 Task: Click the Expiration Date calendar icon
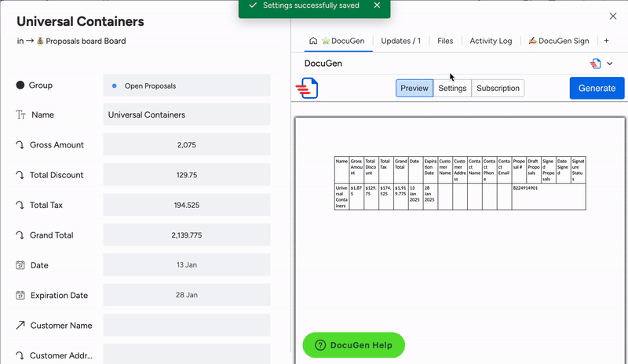[x=20, y=295]
